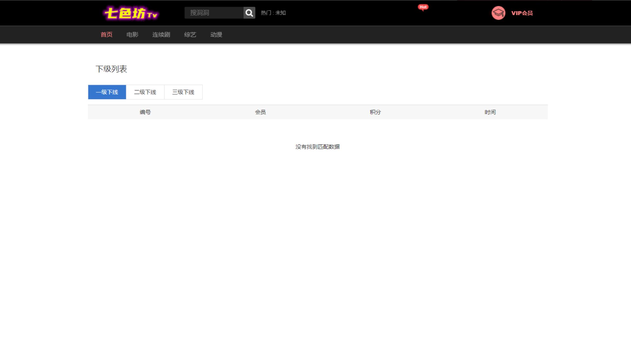Switch to the 三级下线 tab
The image size is (631, 364).
(x=183, y=92)
